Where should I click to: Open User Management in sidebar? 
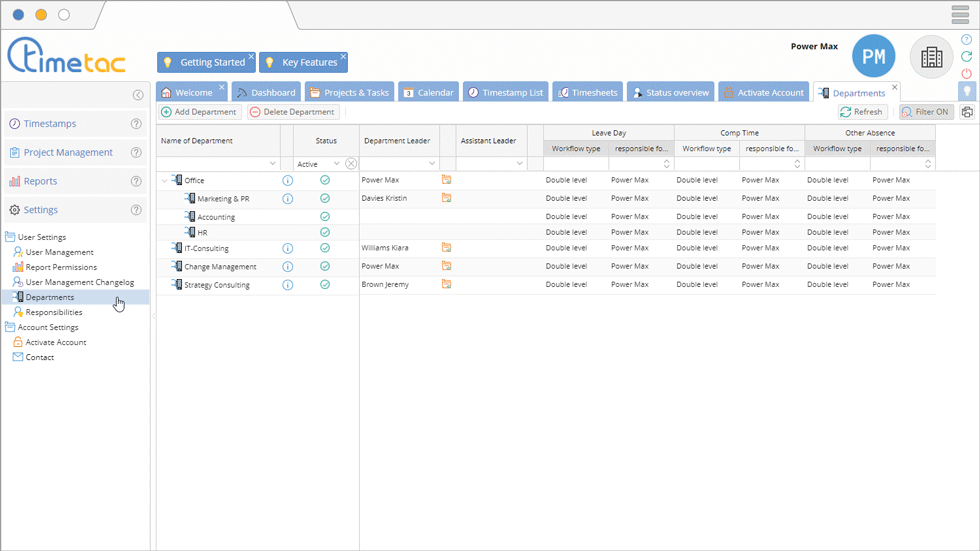(59, 252)
